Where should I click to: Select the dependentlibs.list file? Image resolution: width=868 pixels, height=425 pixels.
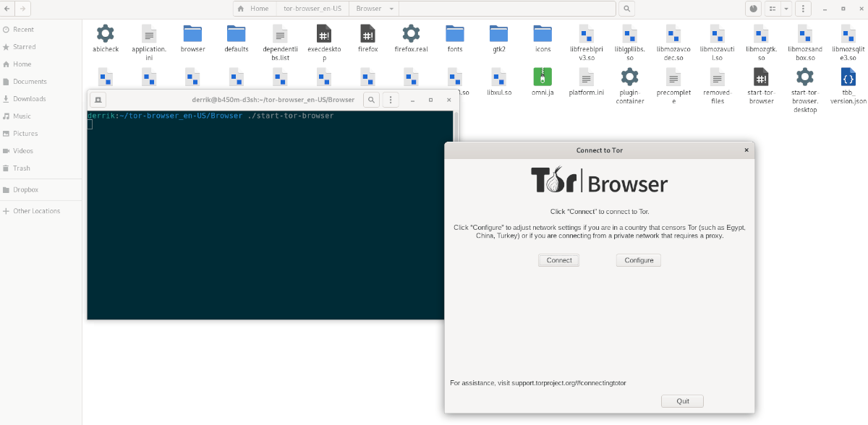tap(280, 33)
